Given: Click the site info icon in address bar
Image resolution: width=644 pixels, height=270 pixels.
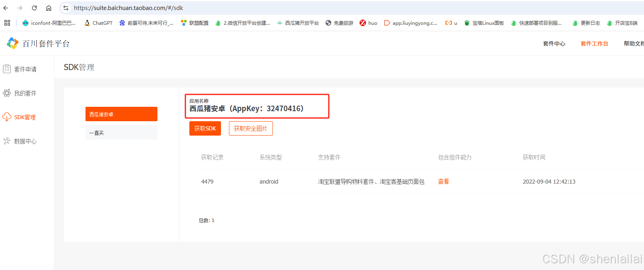Looking at the screenshot, I should click(66, 8).
